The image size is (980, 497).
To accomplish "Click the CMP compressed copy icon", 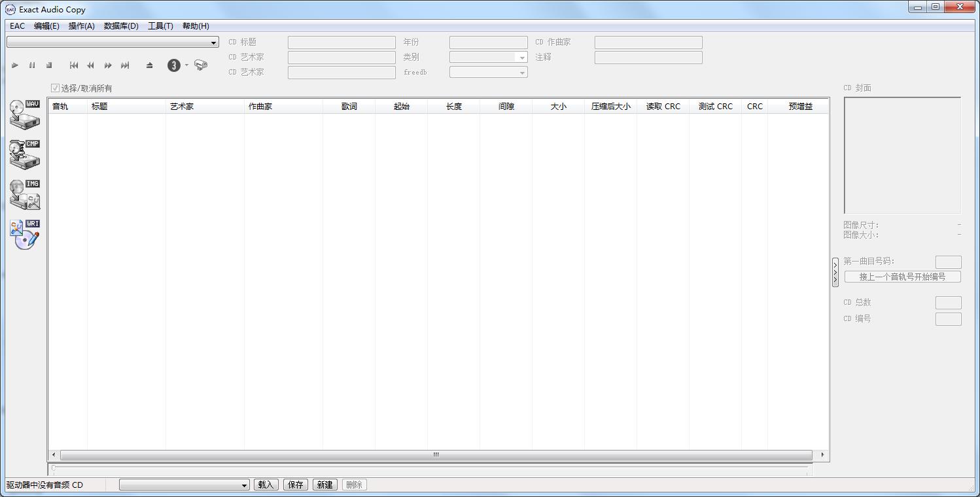I will [x=25, y=154].
